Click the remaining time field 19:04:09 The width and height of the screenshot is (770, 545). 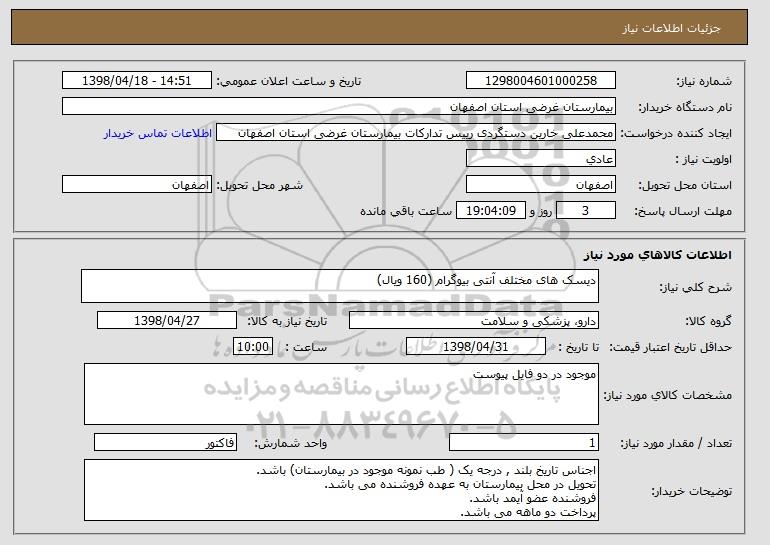click(491, 211)
